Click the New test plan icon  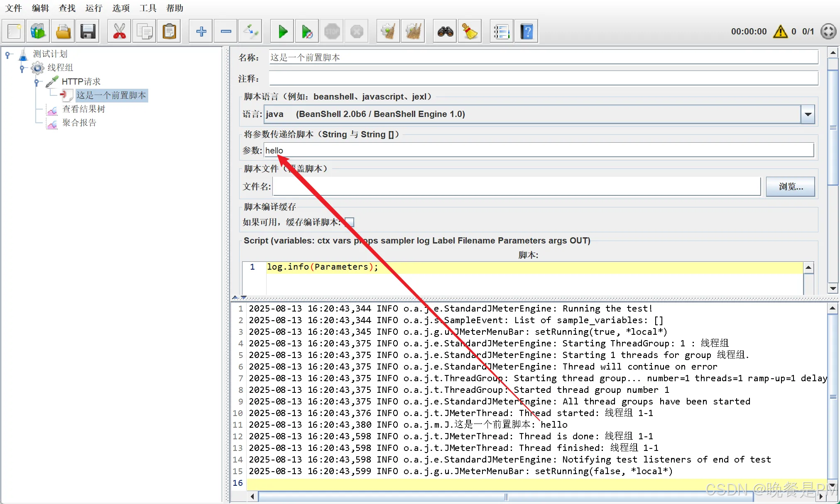[14, 31]
